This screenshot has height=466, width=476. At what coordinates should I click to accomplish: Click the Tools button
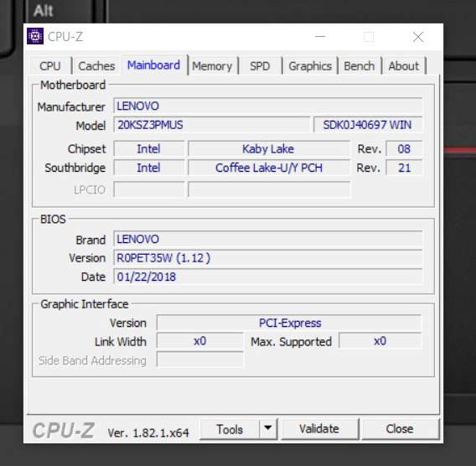click(230, 429)
